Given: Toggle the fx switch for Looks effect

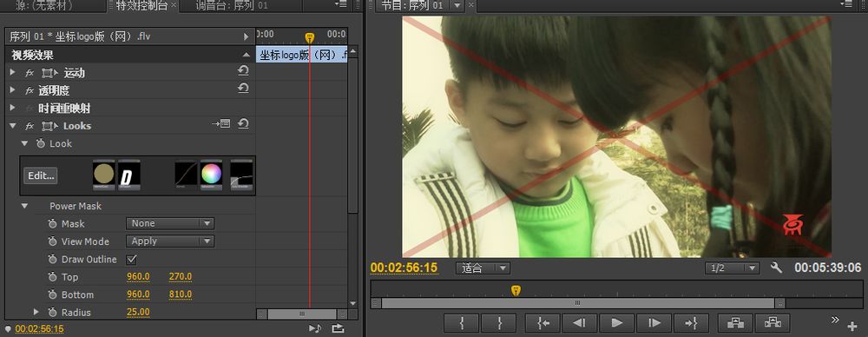Looking at the screenshot, I should (x=30, y=126).
